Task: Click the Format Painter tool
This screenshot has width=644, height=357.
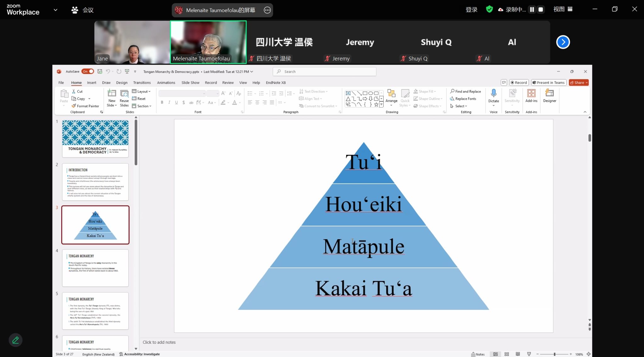Action: click(x=85, y=106)
